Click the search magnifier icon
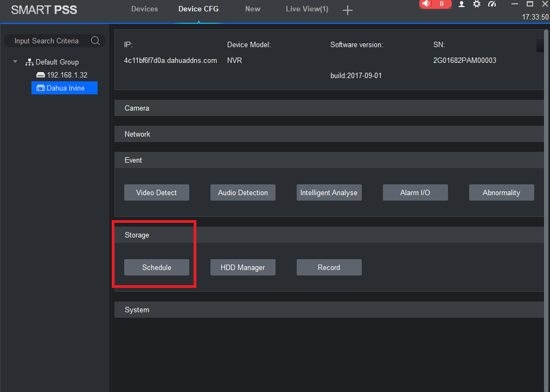This screenshot has width=550, height=392. pyautogui.click(x=95, y=41)
